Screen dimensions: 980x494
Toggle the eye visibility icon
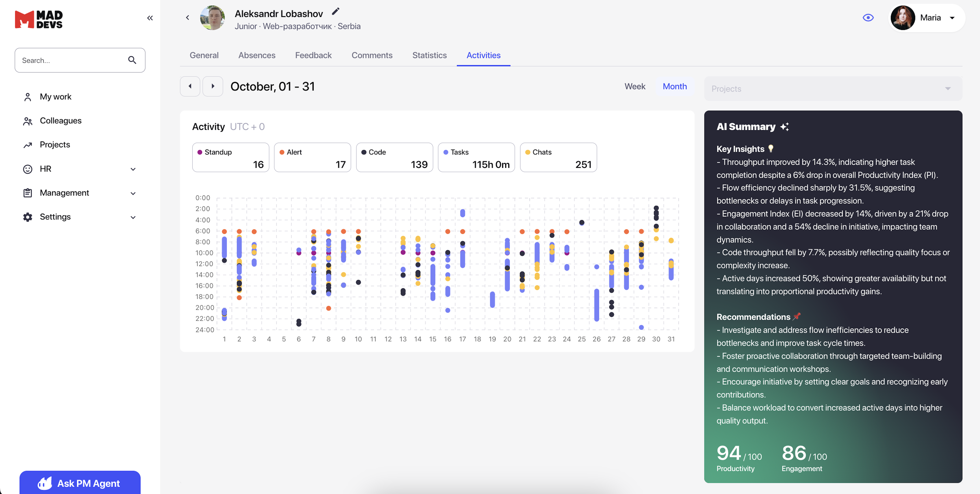868,17
